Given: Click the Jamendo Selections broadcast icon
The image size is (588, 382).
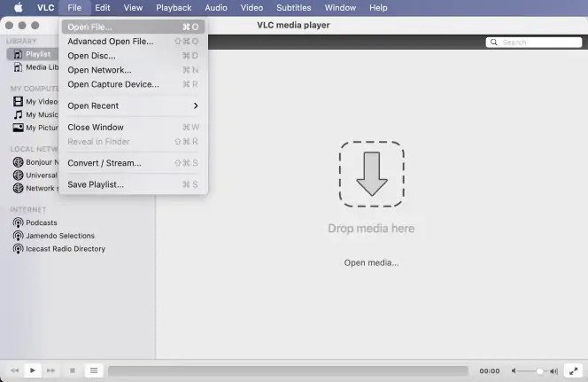Looking at the screenshot, I should tap(18, 236).
